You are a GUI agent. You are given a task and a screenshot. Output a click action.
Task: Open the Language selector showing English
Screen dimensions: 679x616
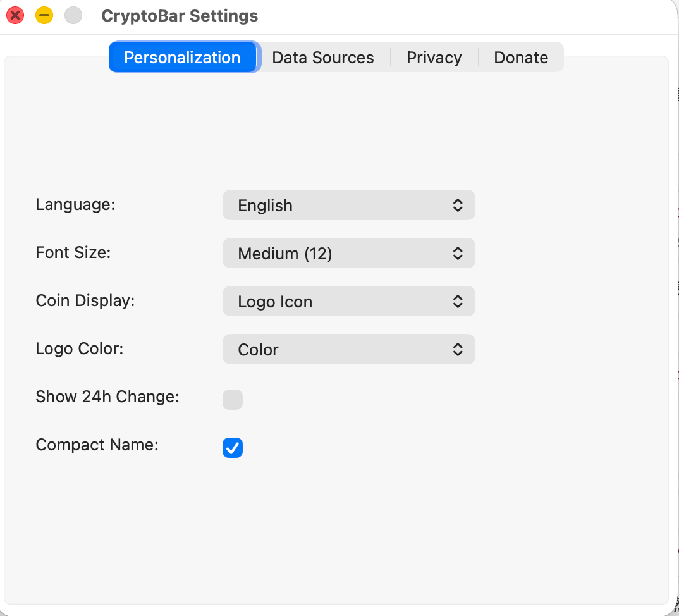coord(348,205)
